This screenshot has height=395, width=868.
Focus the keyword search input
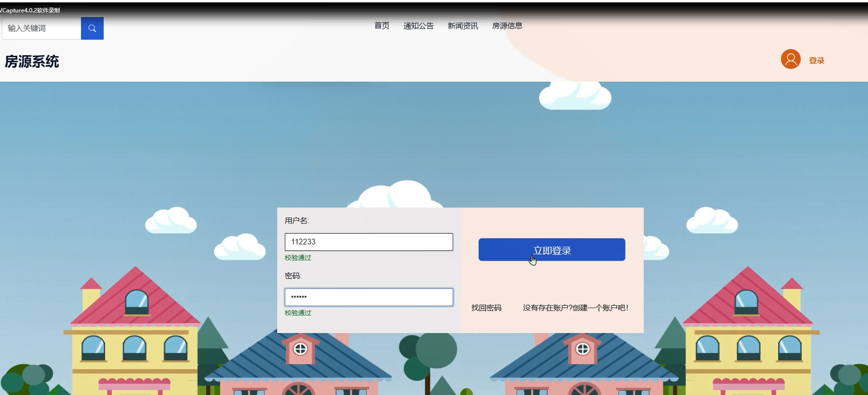pyautogui.click(x=42, y=29)
